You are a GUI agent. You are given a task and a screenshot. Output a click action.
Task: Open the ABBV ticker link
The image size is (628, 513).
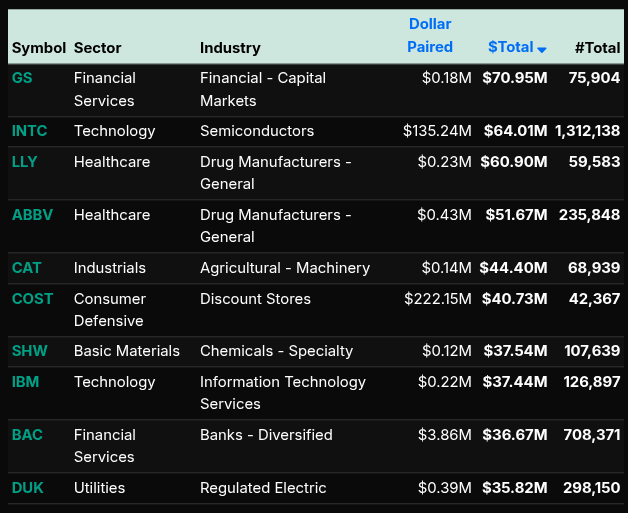tap(32, 215)
